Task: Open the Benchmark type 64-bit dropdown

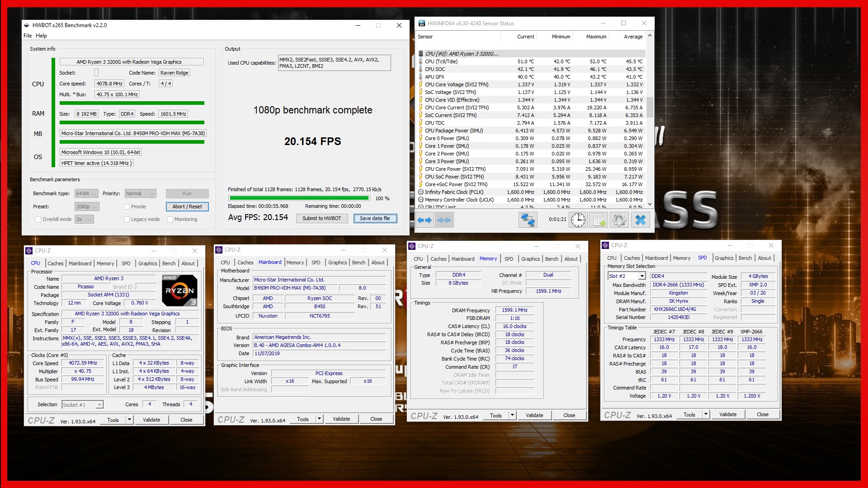Action: [x=86, y=194]
